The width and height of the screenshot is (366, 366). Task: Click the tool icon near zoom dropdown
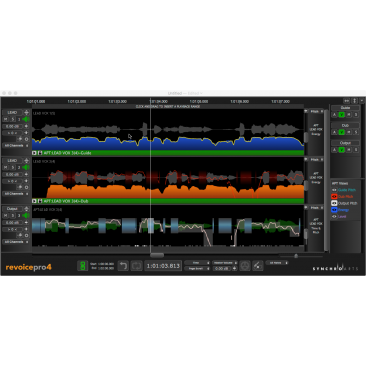(258, 266)
